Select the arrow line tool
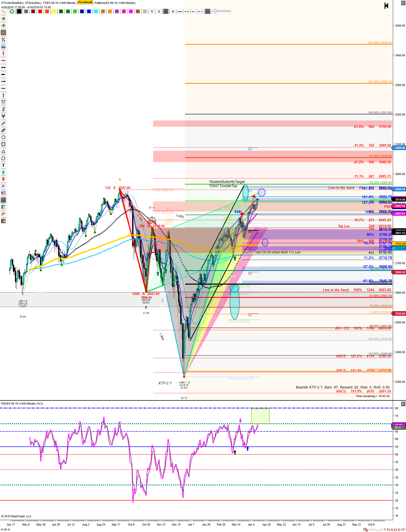 tap(3, 81)
